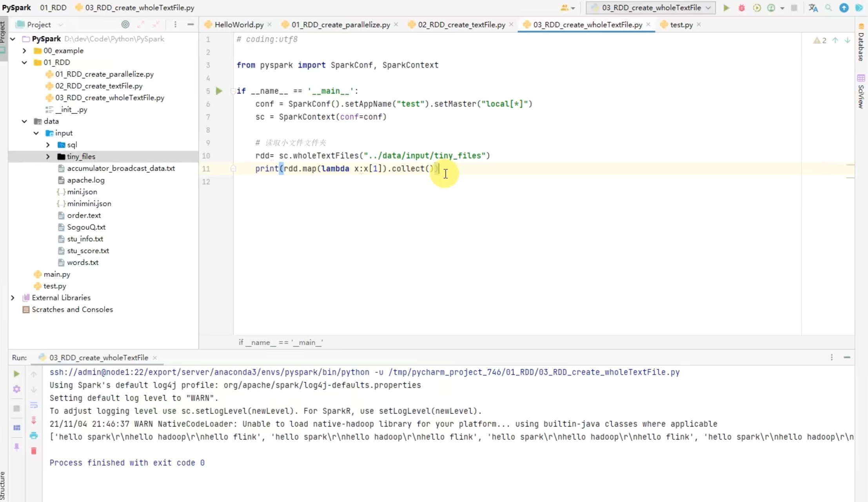868x502 pixels.
Task: Open the Structure side panel
Action: coord(3,486)
